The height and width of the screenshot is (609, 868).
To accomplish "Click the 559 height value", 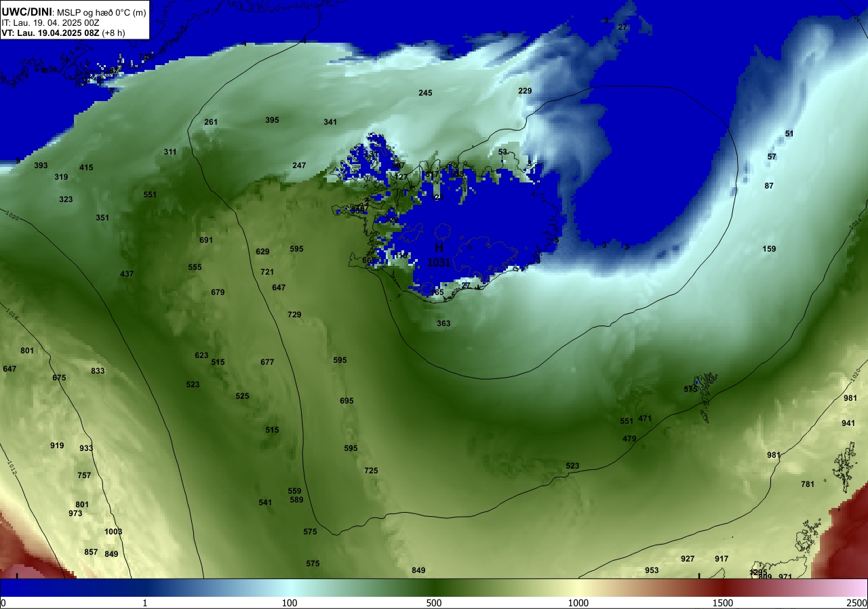I will click(294, 491).
